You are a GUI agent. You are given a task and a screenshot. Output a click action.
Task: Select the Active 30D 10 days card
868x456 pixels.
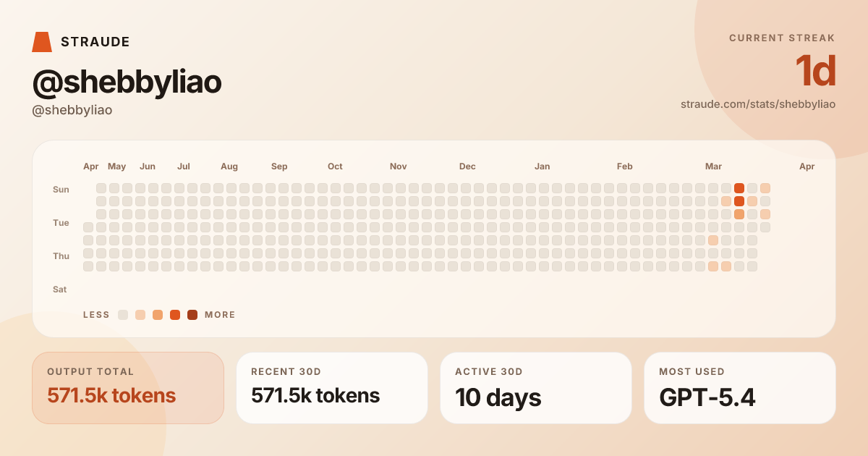point(536,387)
